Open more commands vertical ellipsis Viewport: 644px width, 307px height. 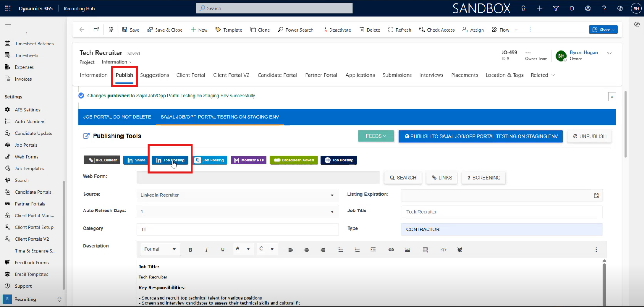[x=530, y=30]
